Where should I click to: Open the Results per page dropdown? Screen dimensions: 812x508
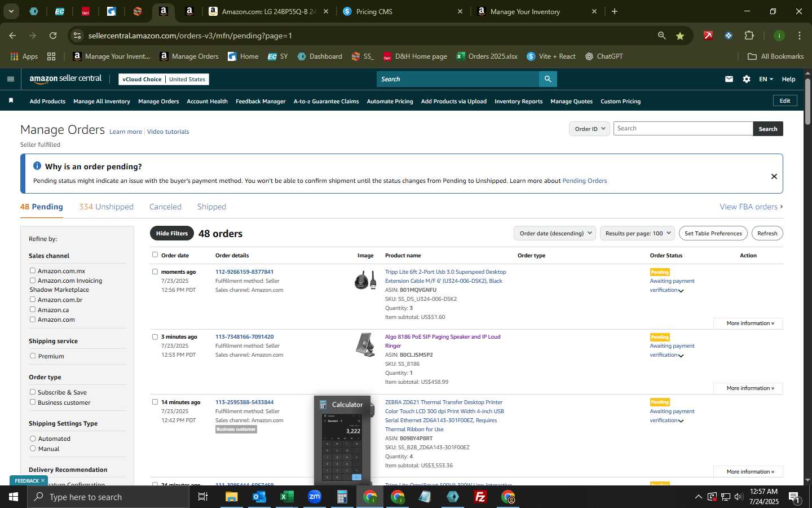pyautogui.click(x=637, y=233)
